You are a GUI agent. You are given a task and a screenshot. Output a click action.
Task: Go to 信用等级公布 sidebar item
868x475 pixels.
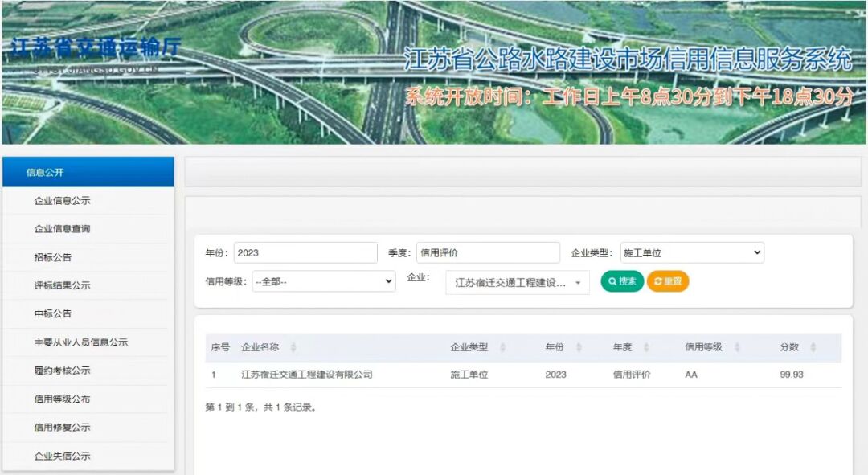pos(62,399)
